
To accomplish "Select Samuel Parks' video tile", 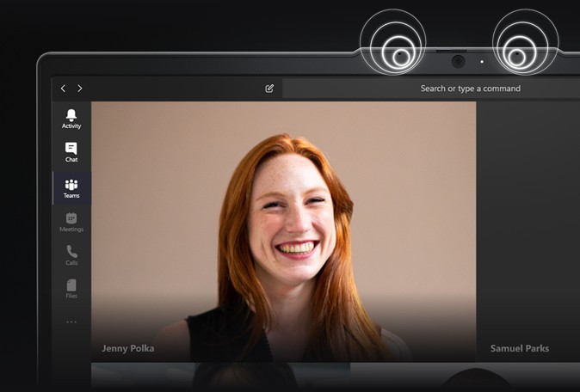I will coord(529,231).
